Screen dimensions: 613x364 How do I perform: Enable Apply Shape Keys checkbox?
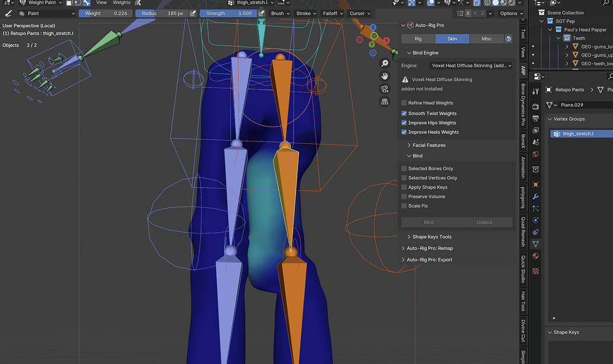[404, 187]
